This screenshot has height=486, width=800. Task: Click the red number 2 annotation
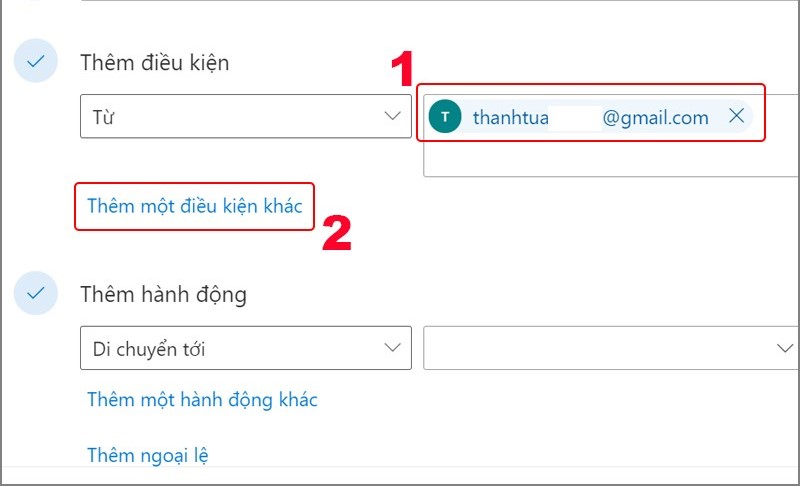(x=336, y=232)
